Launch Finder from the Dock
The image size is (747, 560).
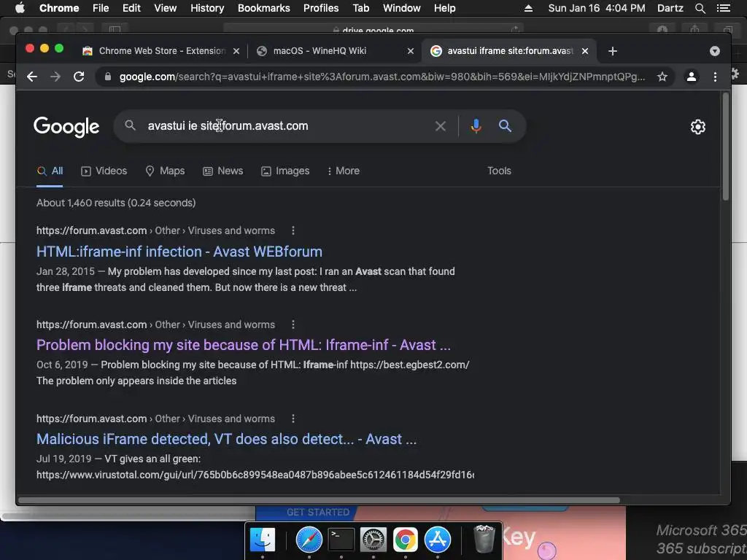(x=263, y=540)
